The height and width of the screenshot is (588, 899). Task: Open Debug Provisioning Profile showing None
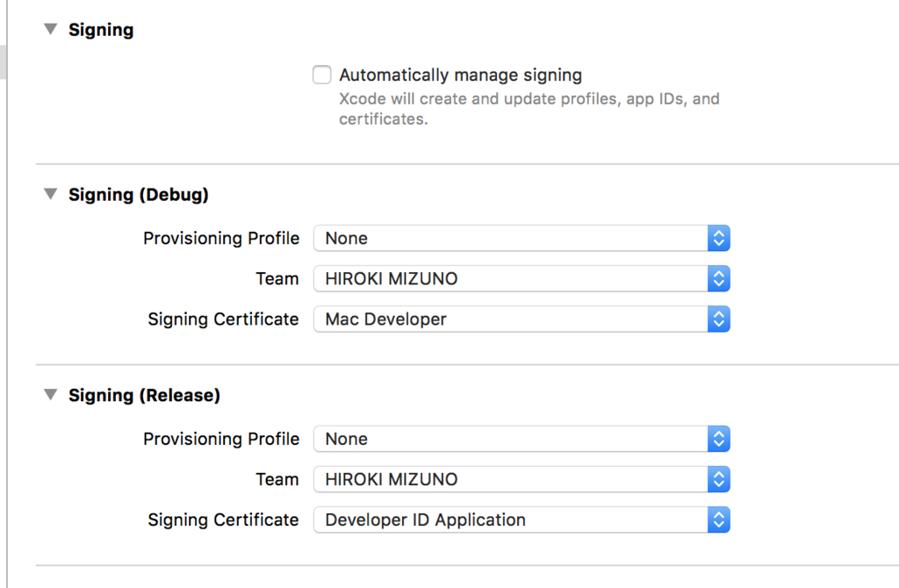point(509,239)
